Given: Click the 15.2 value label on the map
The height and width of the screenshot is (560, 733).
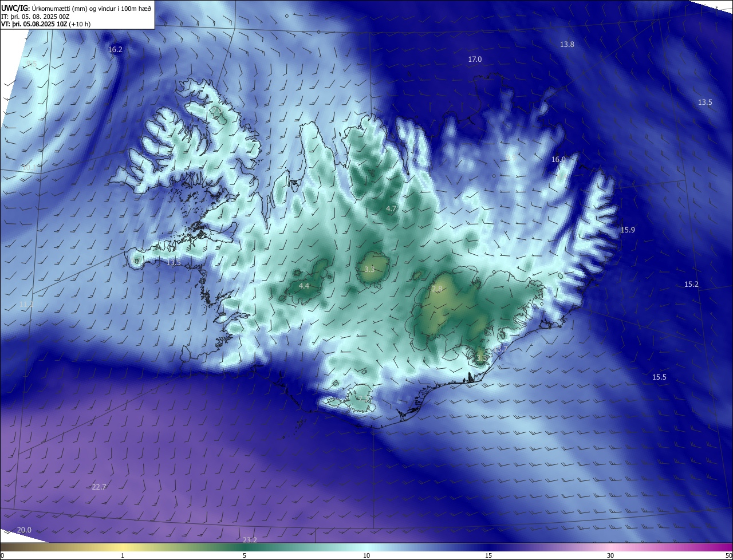Looking at the screenshot, I should [x=691, y=285].
